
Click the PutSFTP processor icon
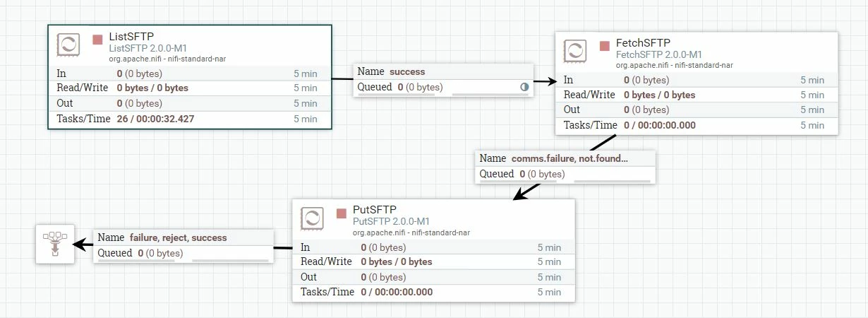pyautogui.click(x=312, y=218)
